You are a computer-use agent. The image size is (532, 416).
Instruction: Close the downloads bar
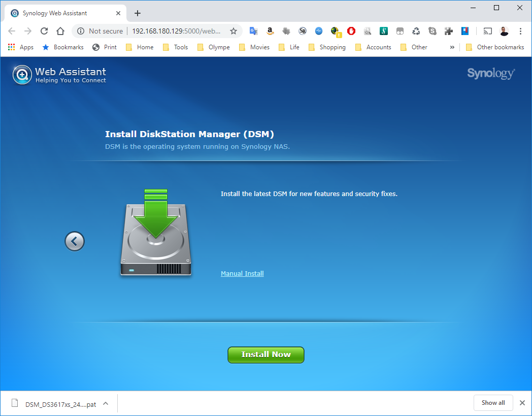[x=522, y=403]
